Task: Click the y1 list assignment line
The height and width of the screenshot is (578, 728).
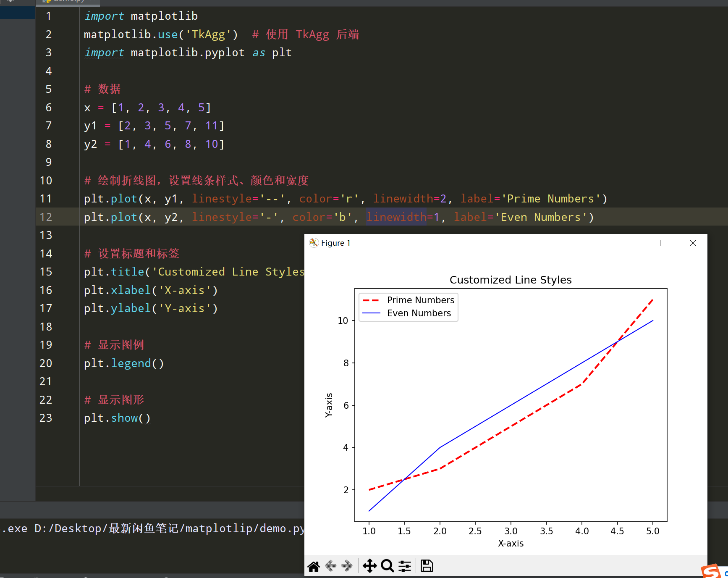Action: pyautogui.click(x=154, y=126)
